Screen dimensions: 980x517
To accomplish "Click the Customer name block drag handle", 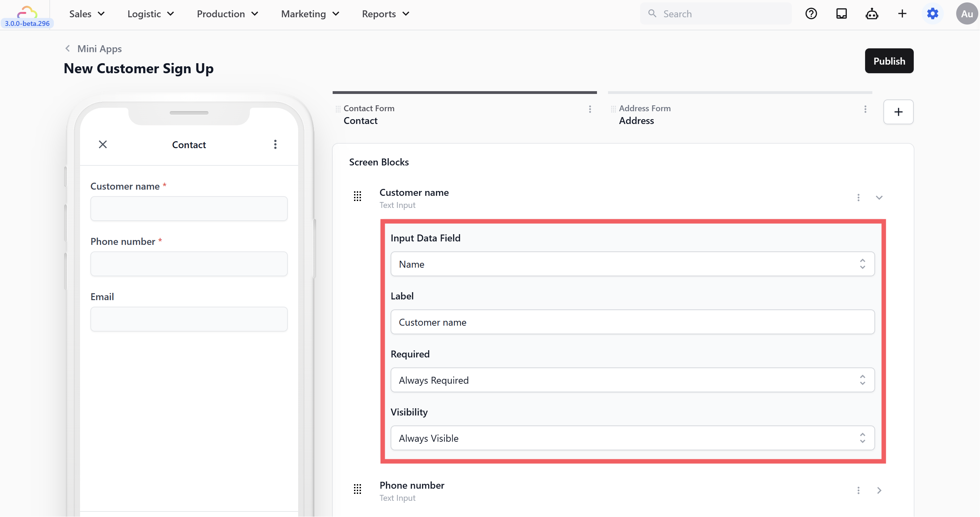I will point(357,197).
